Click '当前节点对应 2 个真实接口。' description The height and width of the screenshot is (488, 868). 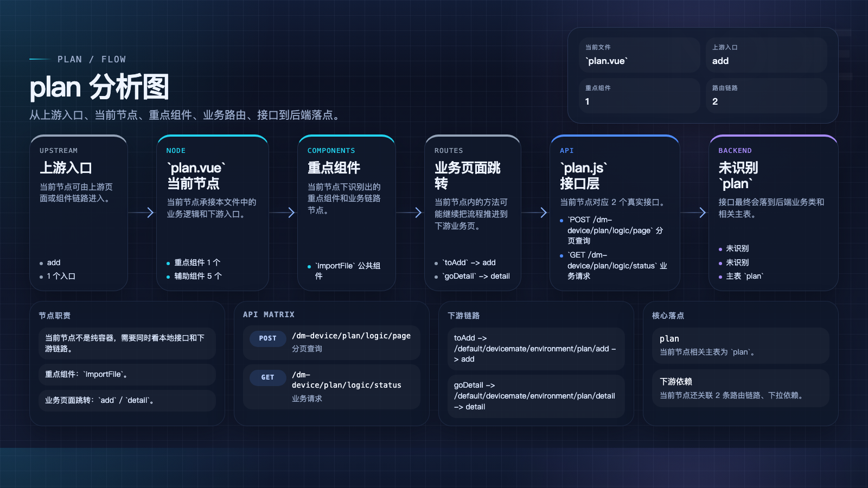(614, 202)
